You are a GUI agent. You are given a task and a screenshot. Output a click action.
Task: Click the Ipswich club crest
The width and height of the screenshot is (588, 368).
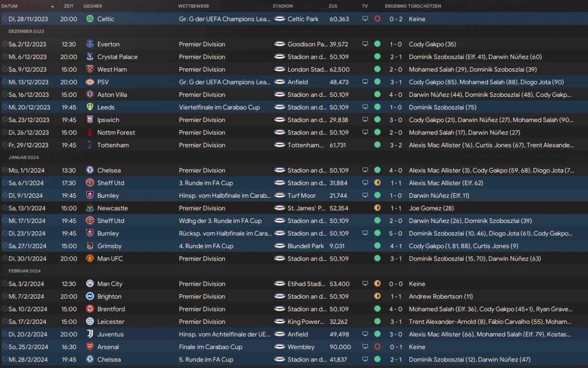click(x=90, y=120)
